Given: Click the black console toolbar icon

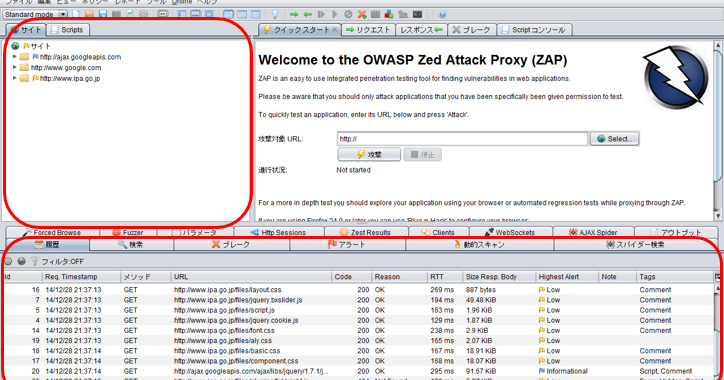Looking at the screenshot, I should 417,14.
